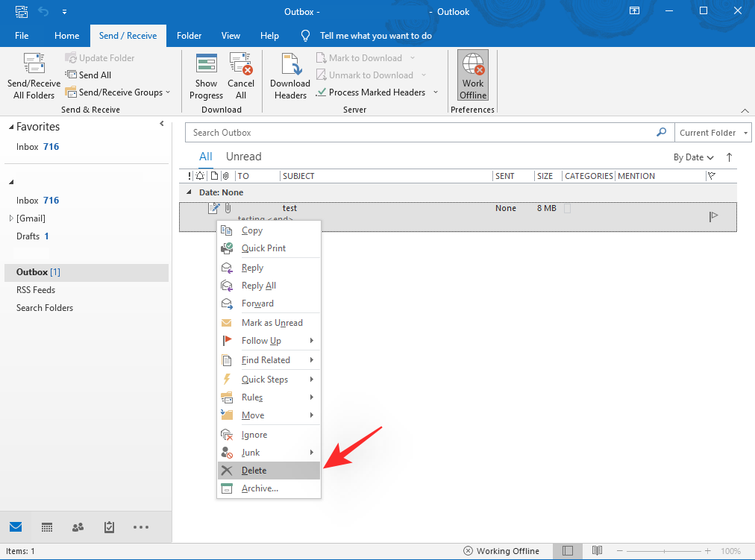
Task: Select Delete in context menu
Action: pyautogui.click(x=269, y=471)
